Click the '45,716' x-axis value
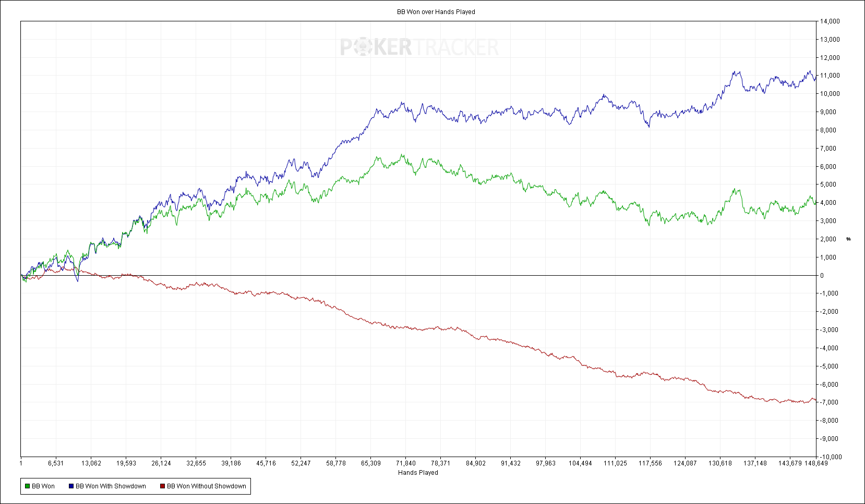 tap(266, 463)
